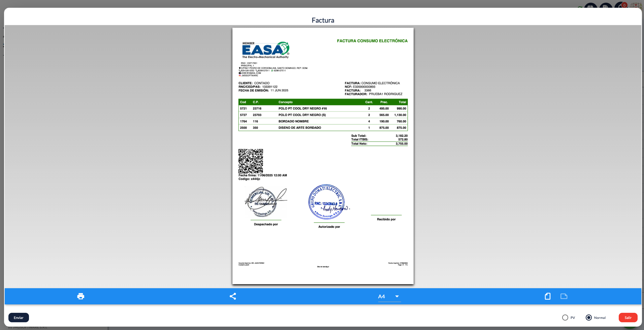644x330 pixels.
Task: Select portrait page orientation icon
Action: point(548,296)
